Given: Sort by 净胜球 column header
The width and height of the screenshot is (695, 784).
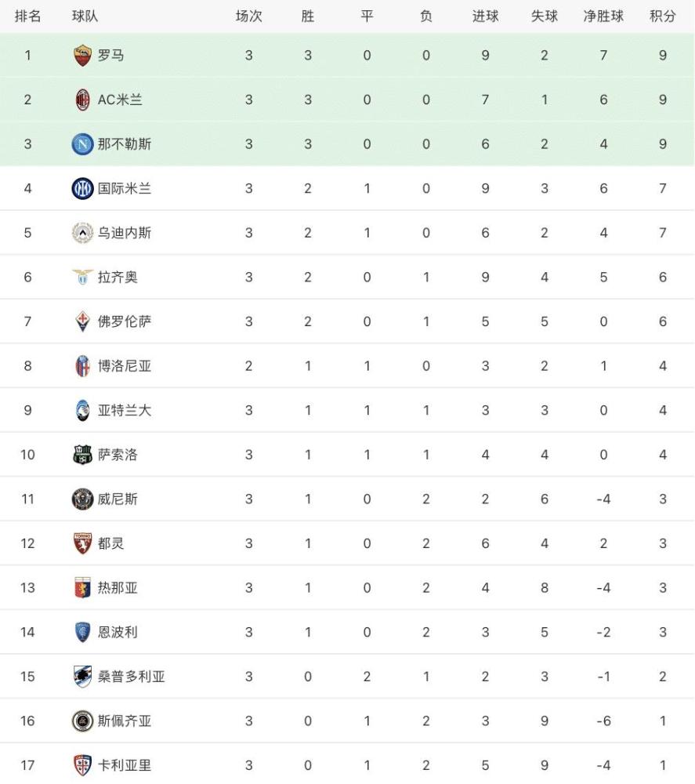Looking at the screenshot, I should point(603,16).
